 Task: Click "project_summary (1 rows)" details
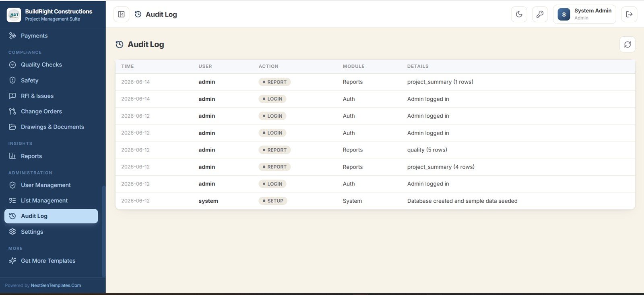440,82
